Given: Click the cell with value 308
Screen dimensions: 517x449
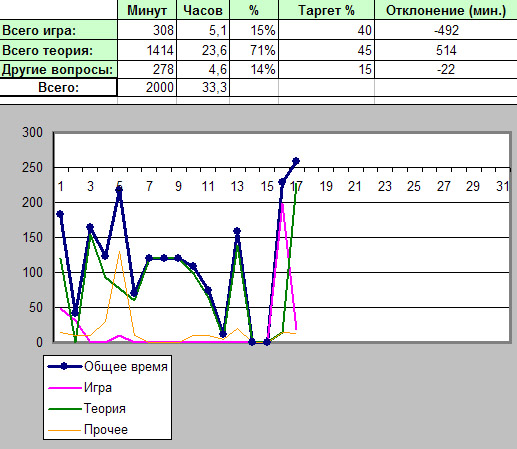Looking at the screenshot, I should (147, 30).
